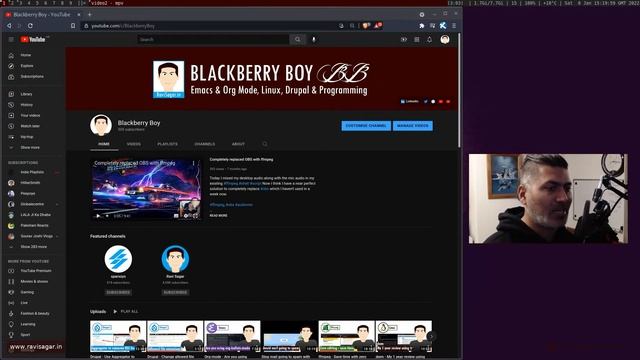Click Subscribed button under spensim
Image resolution: width=640 pixels, height=360 pixels.
[x=118, y=293]
